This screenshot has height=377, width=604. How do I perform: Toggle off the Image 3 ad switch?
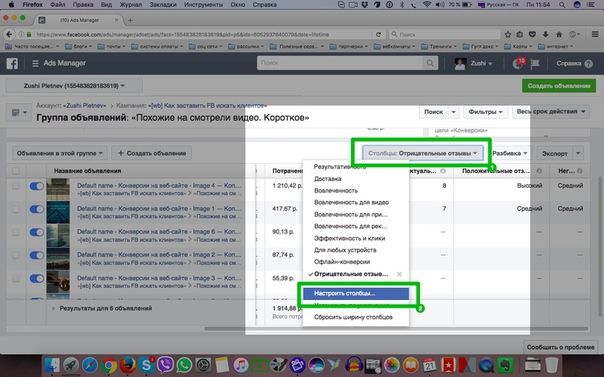click(37, 278)
